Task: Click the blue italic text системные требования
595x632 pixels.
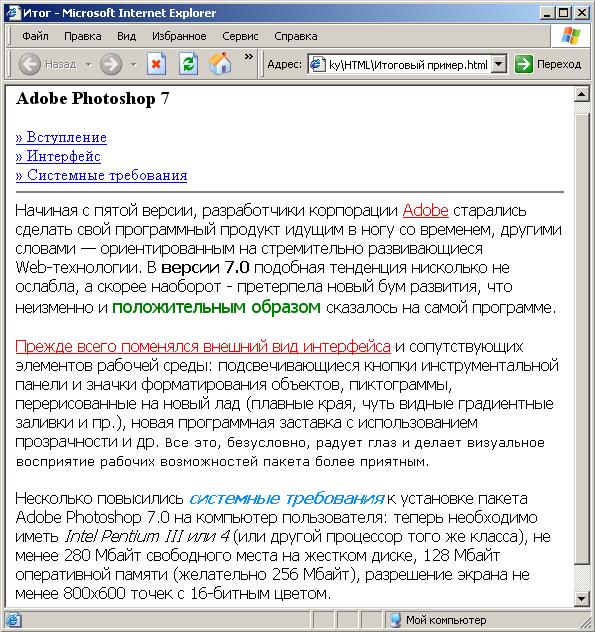Action: tap(286, 499)
